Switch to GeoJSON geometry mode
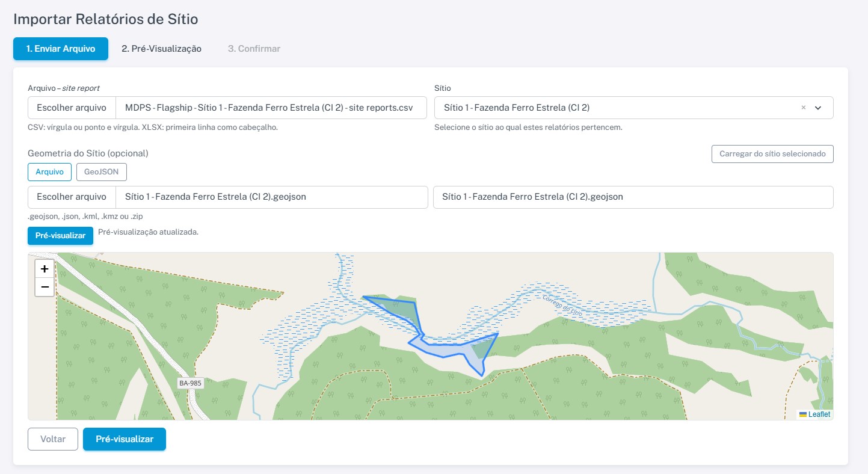 [101, 172]
